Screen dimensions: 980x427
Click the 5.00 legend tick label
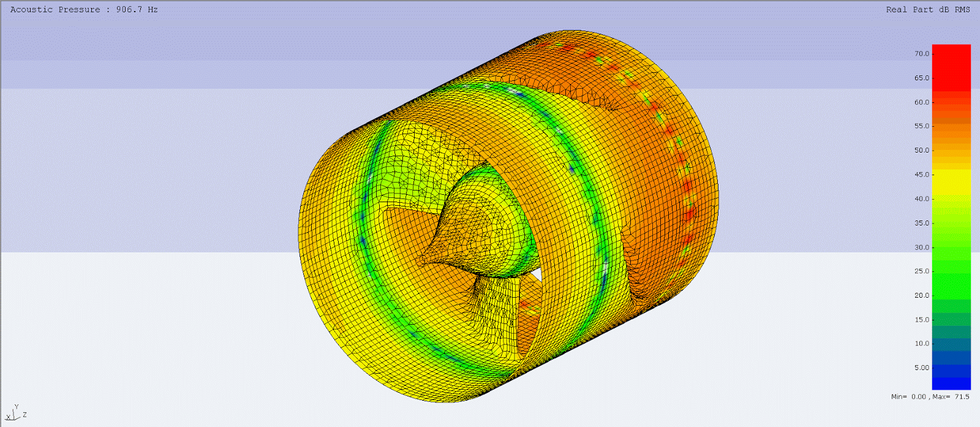click(x=921, y=368)
